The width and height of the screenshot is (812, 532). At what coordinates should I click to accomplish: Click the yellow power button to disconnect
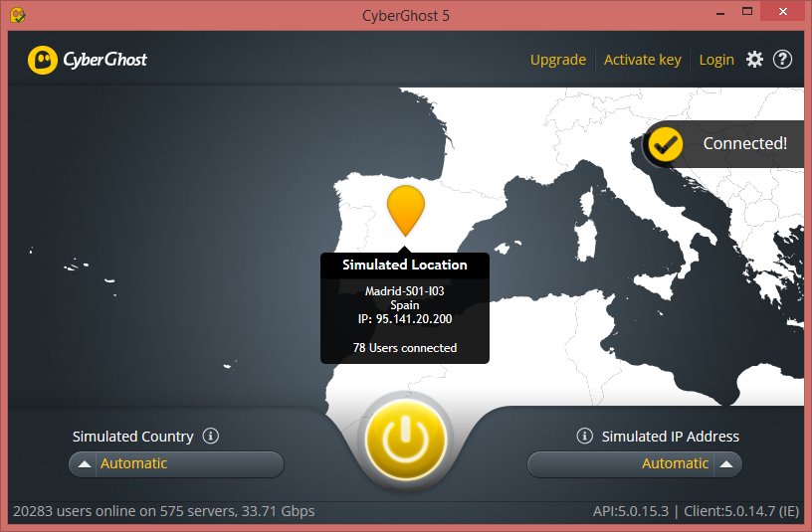[405, 440]
